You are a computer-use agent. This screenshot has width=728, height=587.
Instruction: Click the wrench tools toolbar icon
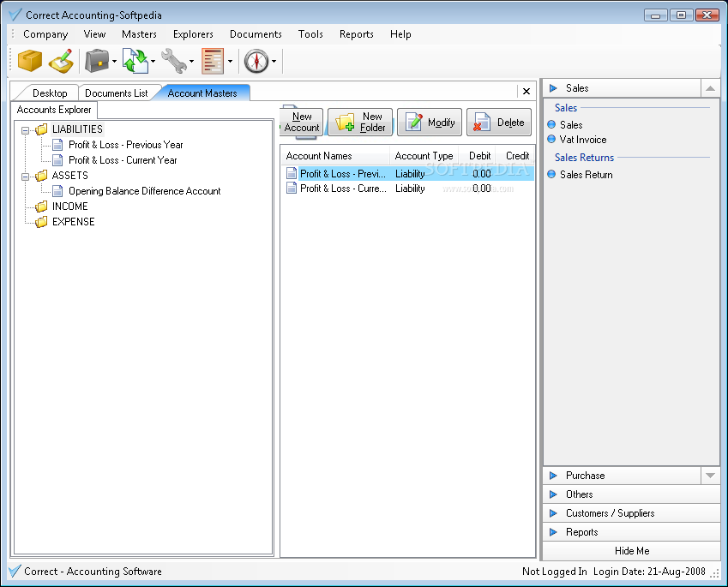[174, 61]
